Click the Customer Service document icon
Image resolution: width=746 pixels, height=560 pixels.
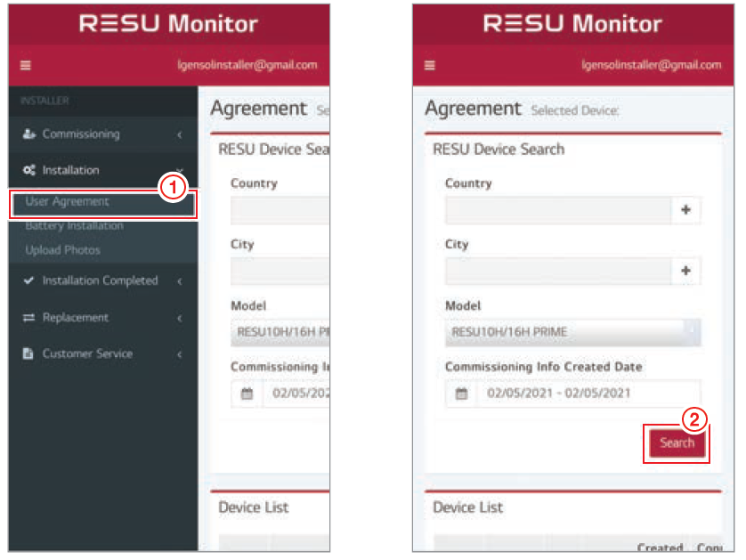pyautogui.click(x=28, y=354)
